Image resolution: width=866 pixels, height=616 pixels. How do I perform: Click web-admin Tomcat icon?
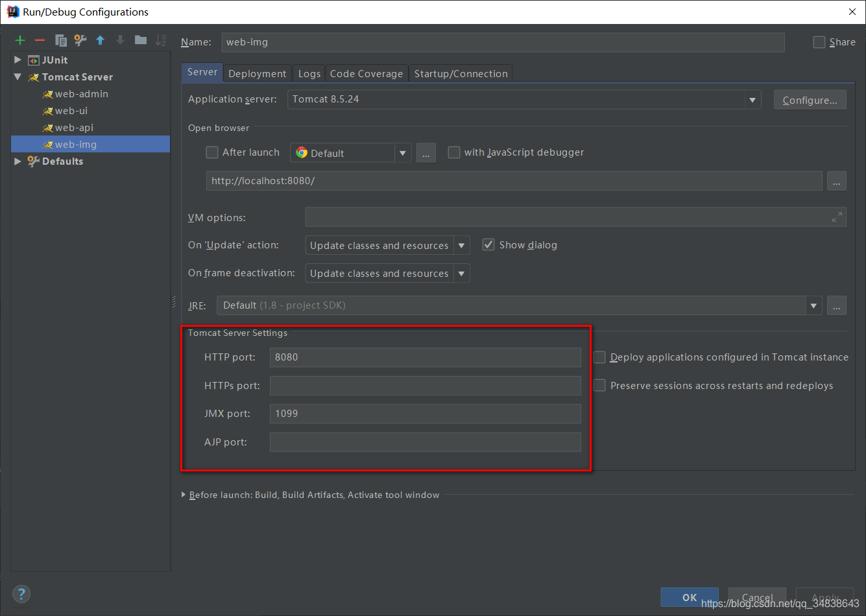(x=47, y=94)
